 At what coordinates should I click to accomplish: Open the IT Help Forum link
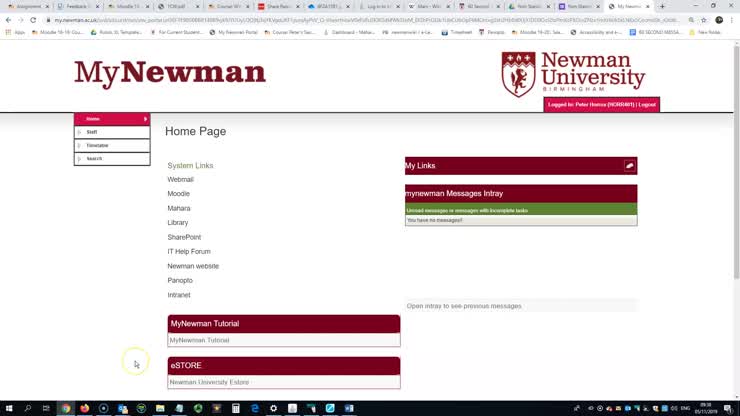(189, 252)
